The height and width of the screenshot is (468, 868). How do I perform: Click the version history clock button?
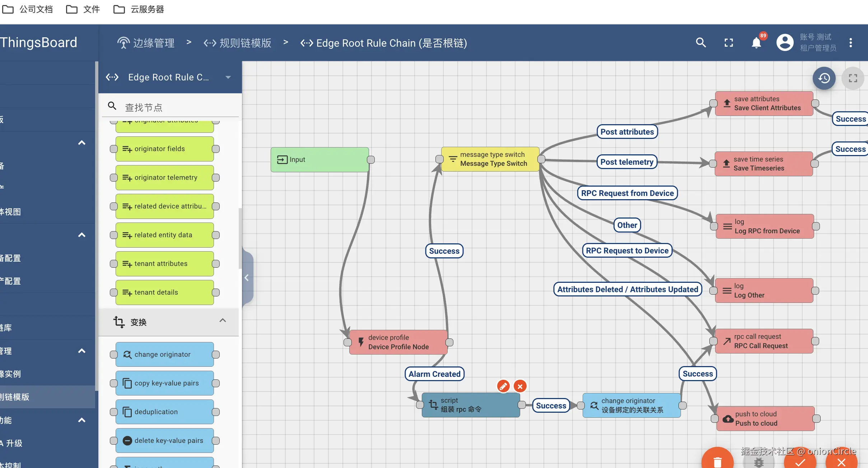pos(824,78)
